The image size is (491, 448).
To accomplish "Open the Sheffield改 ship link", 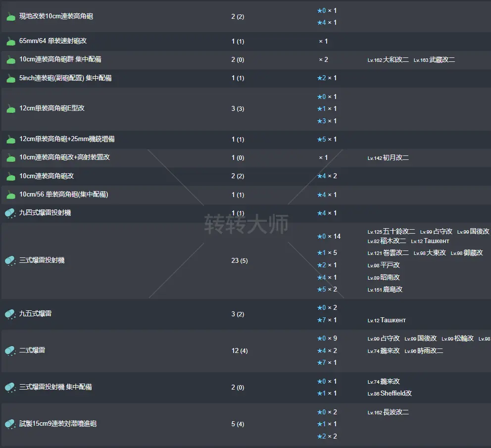I will [396, 394].
